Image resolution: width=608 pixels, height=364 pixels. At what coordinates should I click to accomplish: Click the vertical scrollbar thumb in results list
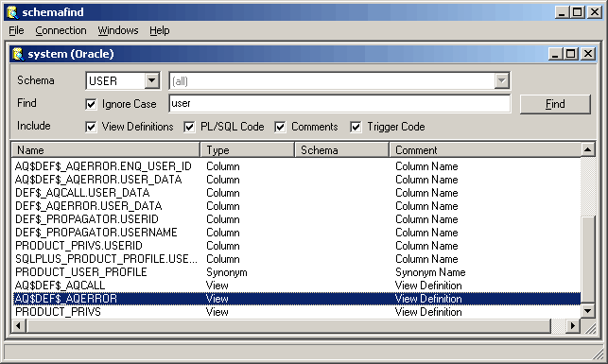(588, 259)
